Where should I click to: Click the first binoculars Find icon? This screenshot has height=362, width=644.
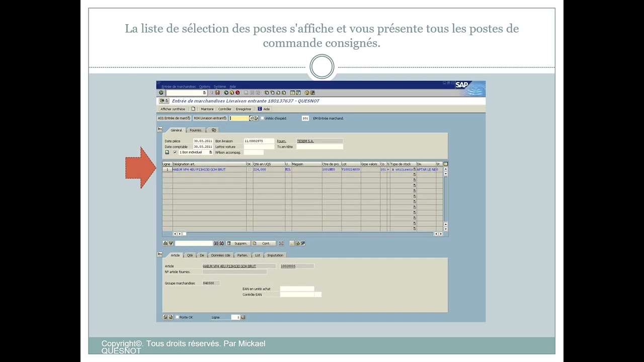(216, 243)
